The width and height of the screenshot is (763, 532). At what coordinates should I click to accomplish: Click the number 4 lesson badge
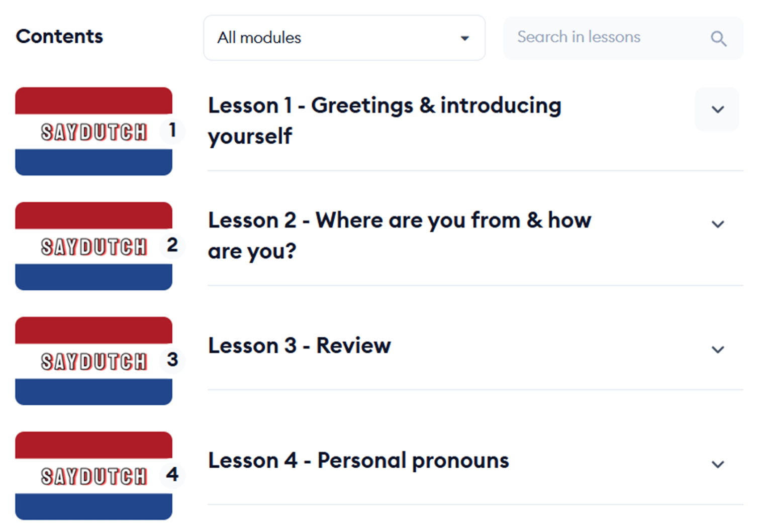click(x=172, y=474)
